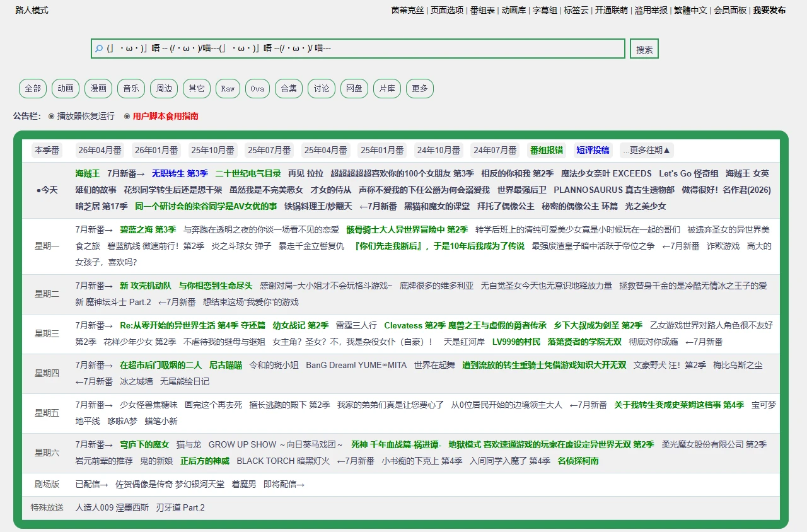The height and width of the screenshot is (532, 807).
Task: Open the 合集 category
Action: tap(289, 88)
